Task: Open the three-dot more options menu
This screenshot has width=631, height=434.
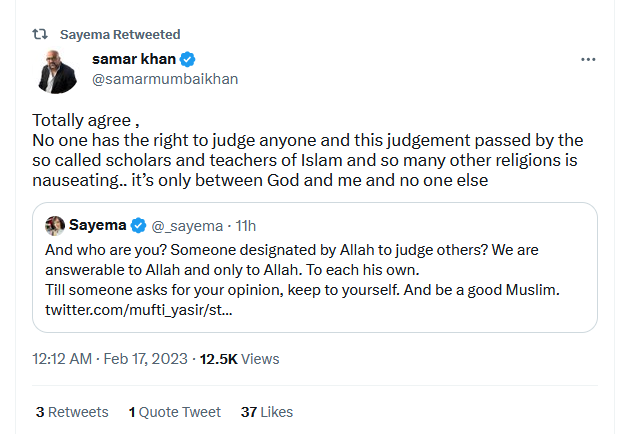Action: [x=589, y=60]
